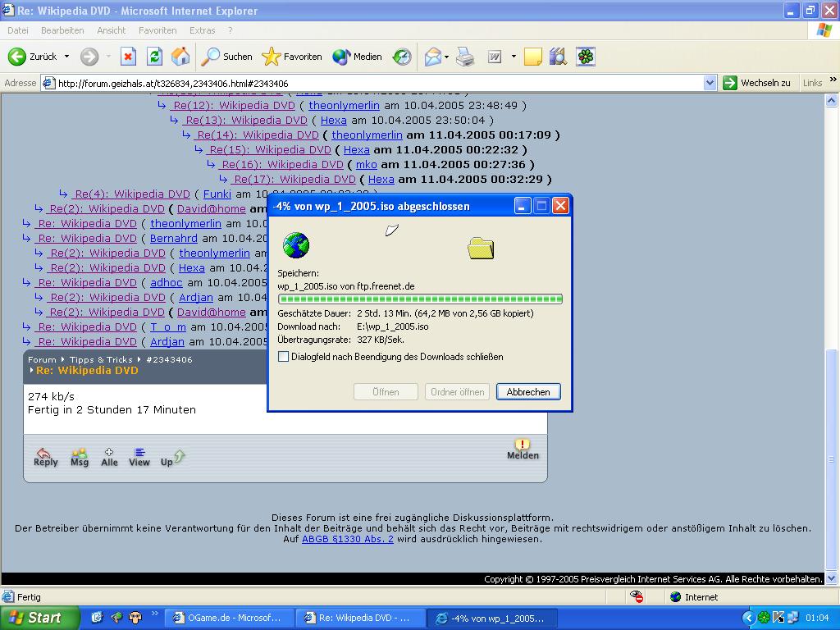This screenshot has width=840, height=630.
Task: Open the Bearbeiten menu
Action: tap(62, 30)
